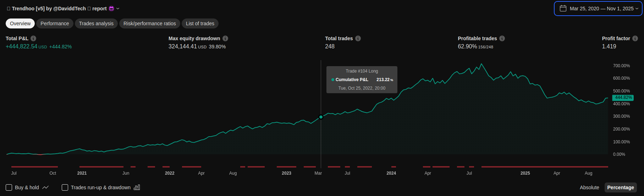This screenshot has height=196, width=644.
Task: Click the Profit factor info icon
Action: 635,38
